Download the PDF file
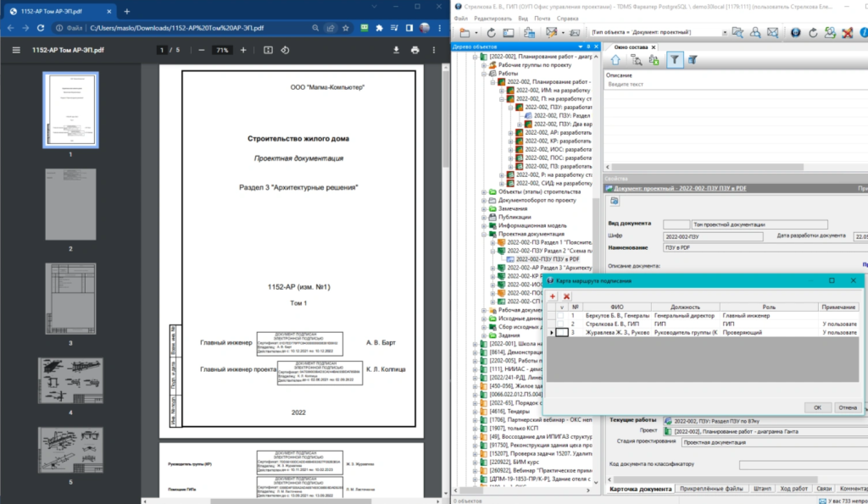Viewport: 868px width, 504px height. 395,50
